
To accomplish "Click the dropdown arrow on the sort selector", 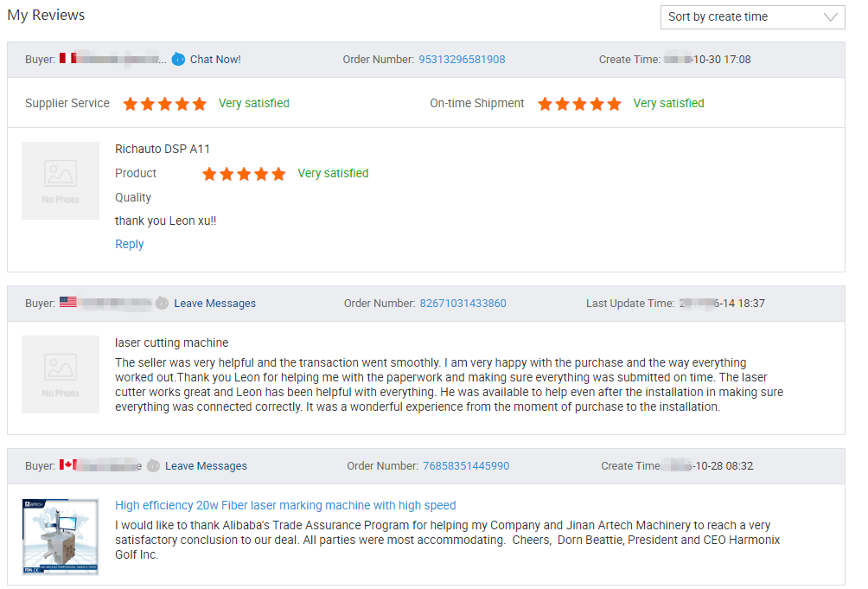I will click(833, 16).
